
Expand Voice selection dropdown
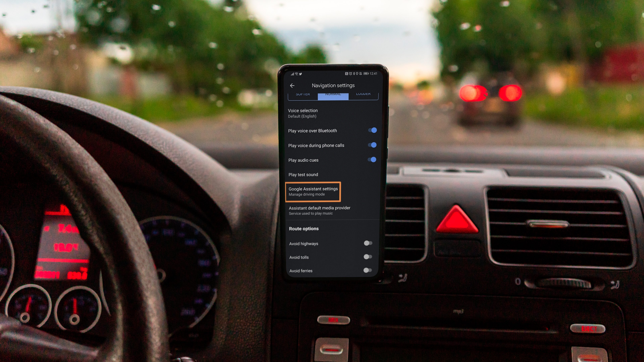333,113
